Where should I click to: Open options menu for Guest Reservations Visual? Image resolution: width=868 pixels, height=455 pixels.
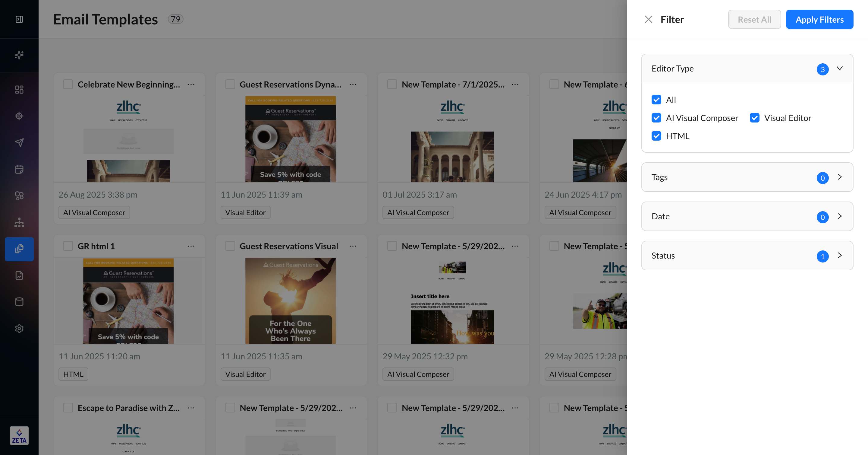coord(353,246)
